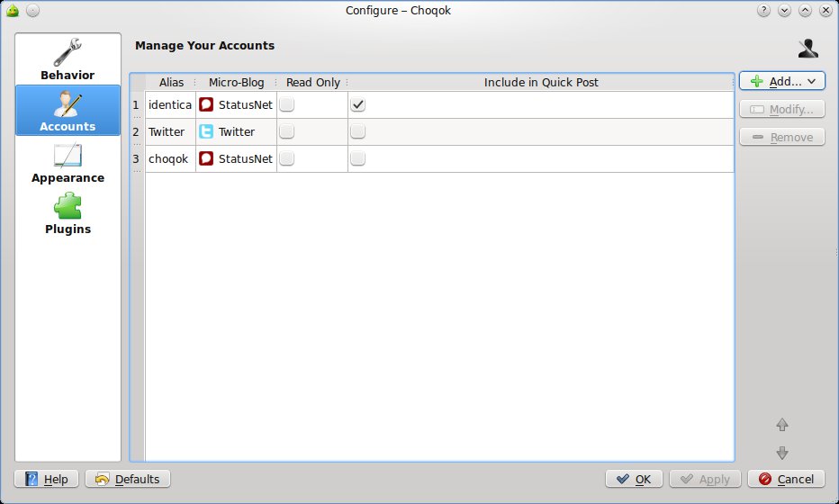Enable Read Only for Twitter account

point(286,132)
